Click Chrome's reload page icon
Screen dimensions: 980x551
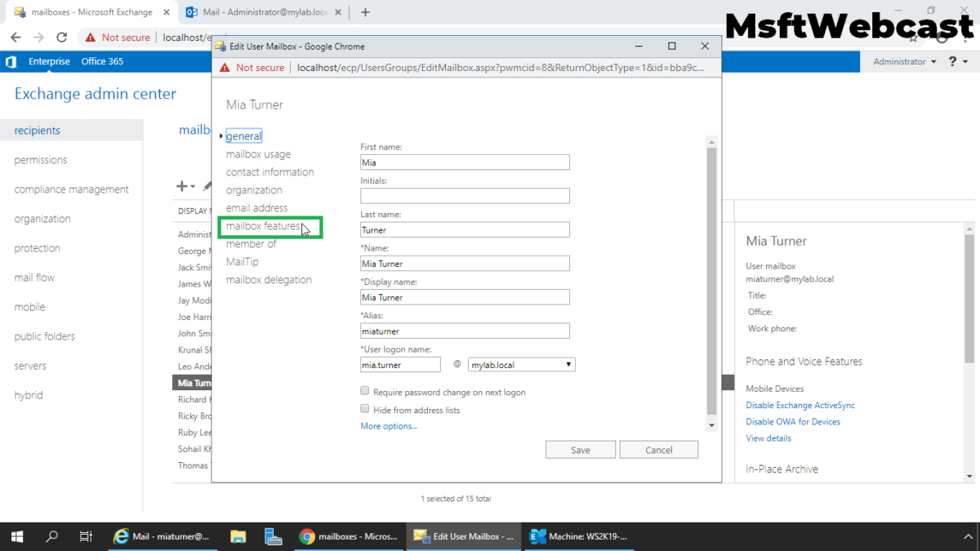pos(62,36)
